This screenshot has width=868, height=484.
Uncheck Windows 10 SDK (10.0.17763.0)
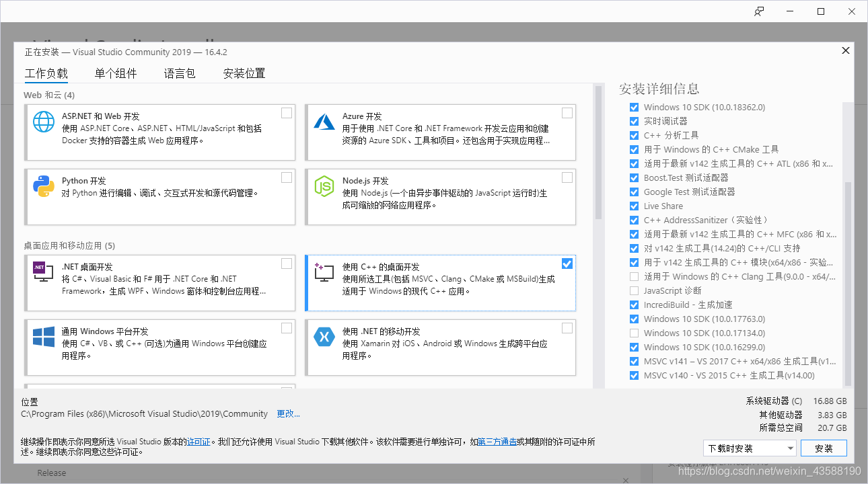[x=634, y=319]
